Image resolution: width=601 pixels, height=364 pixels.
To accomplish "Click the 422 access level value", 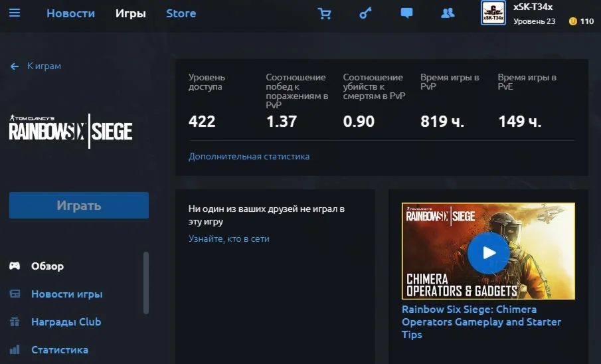I will (202, 122).
